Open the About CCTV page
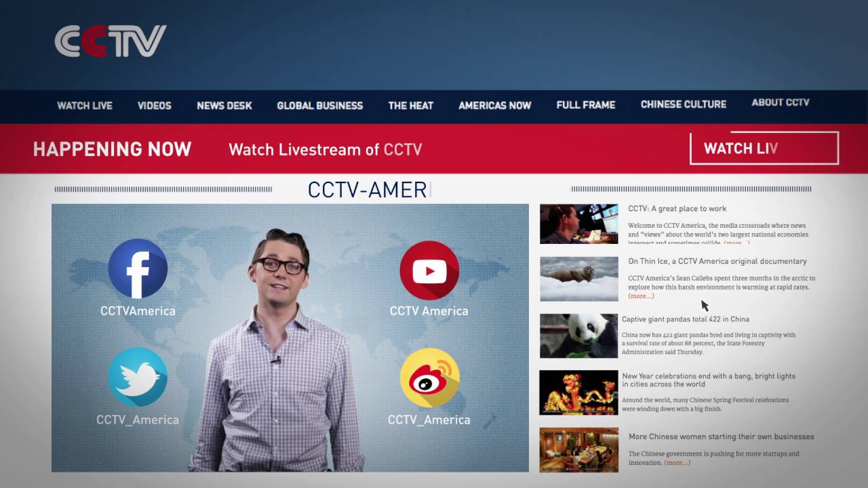This screenshot has height=488, width=868. point(781,102)
